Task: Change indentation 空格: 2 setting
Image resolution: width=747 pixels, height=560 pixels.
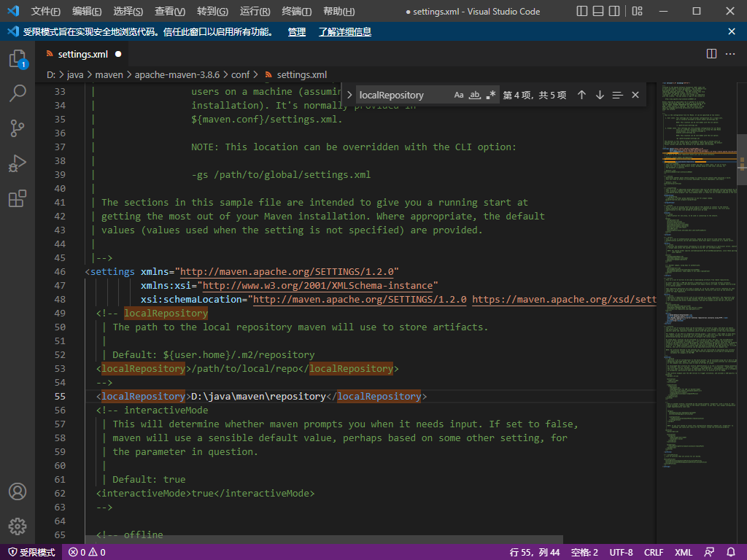Action: (584, 552)
